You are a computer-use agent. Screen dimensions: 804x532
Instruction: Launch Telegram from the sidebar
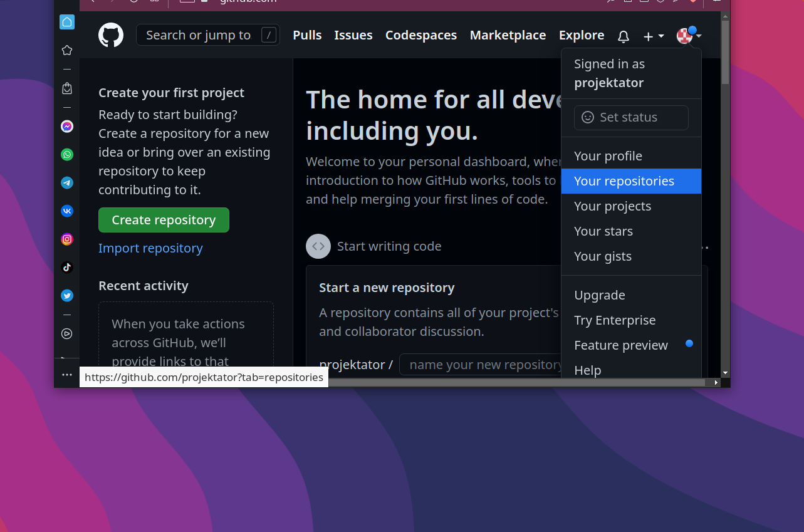click(67, 183)
